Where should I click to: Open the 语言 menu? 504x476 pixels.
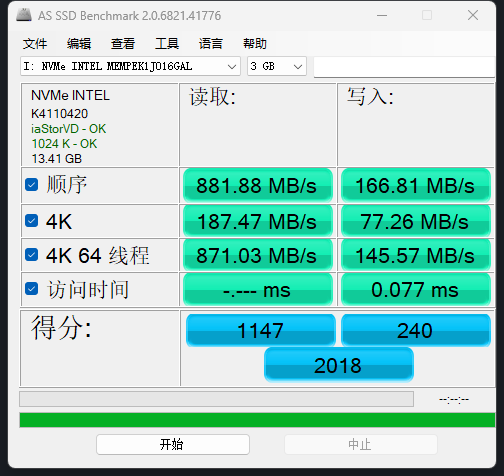click(x=211, y=44)
